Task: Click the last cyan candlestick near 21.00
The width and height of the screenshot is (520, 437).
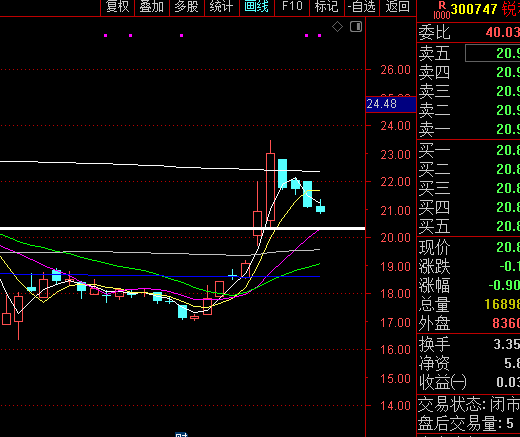Action: (x=320, y=208)
